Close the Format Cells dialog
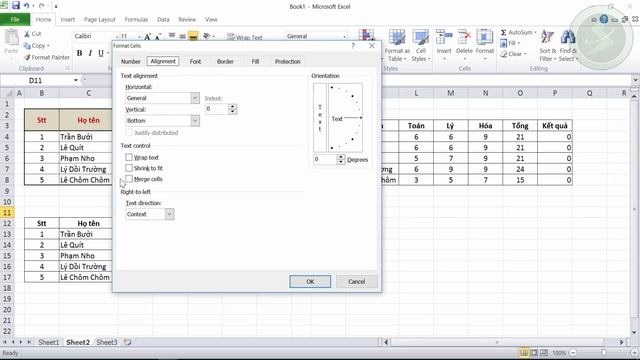 (371, 46)
